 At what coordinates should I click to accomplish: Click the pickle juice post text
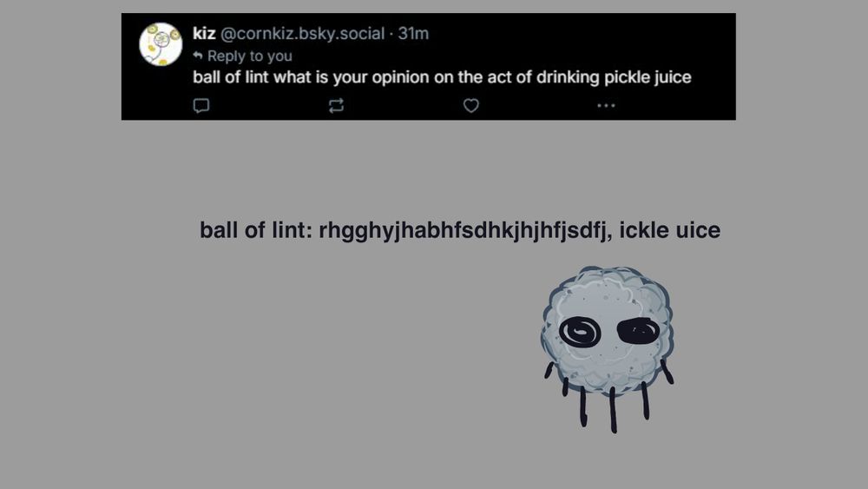(442, 77)
